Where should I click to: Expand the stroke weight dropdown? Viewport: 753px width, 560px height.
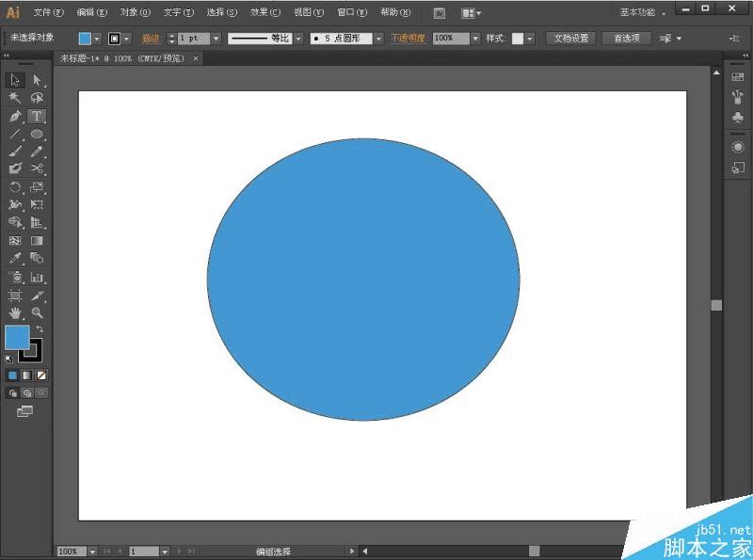(216, 39)
